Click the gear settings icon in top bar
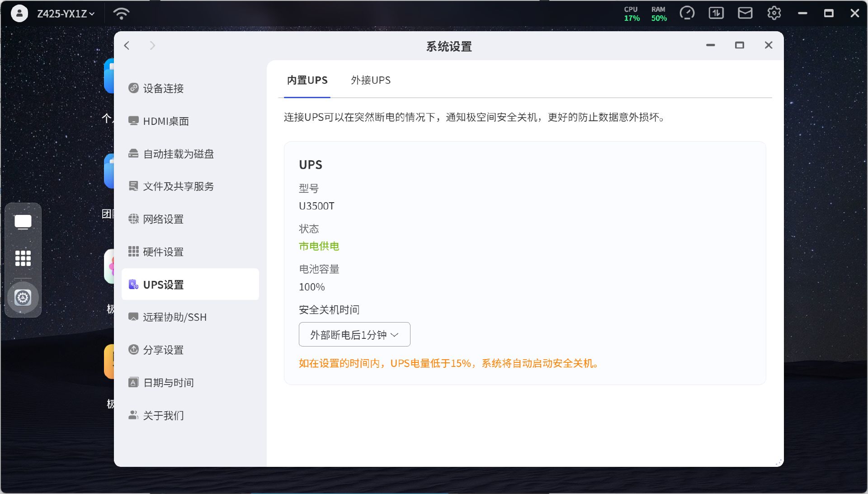868x494 pixels. coord(774,13)
